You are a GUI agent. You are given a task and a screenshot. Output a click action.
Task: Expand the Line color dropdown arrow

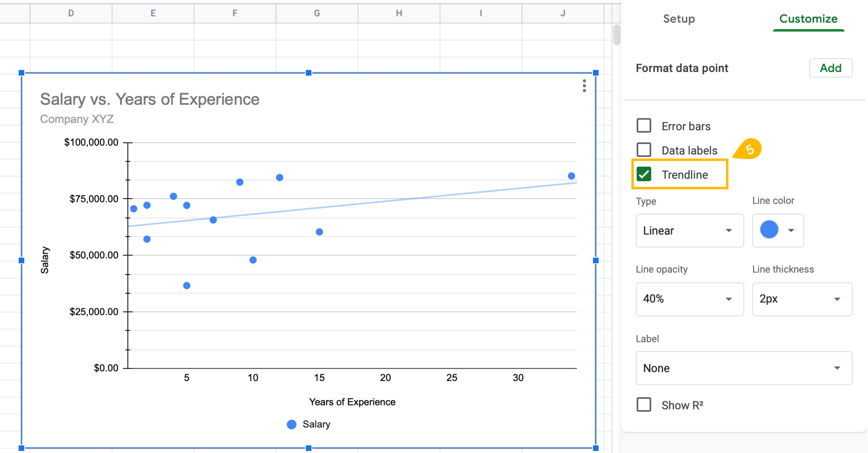pos(791,230)
